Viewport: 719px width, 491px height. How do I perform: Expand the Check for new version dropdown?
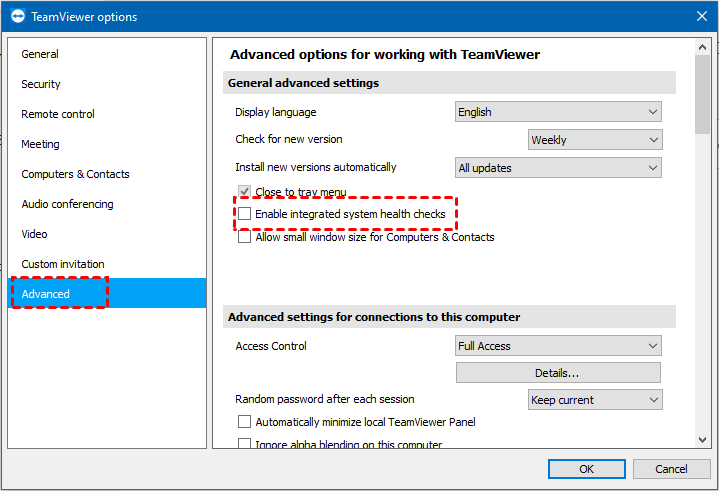click(x=594, y=140)
